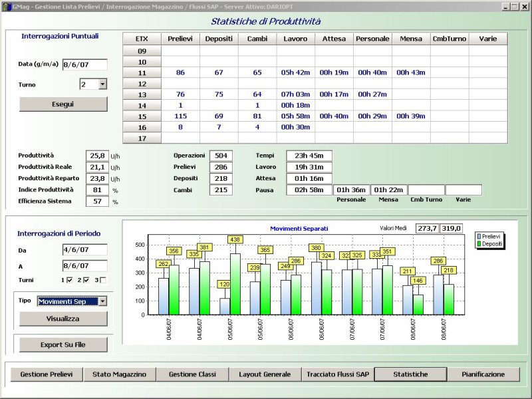This screenshot has height=399, width=532.
Task: Toggle Turni checkbox 1
Action: (x=70, y=281)
